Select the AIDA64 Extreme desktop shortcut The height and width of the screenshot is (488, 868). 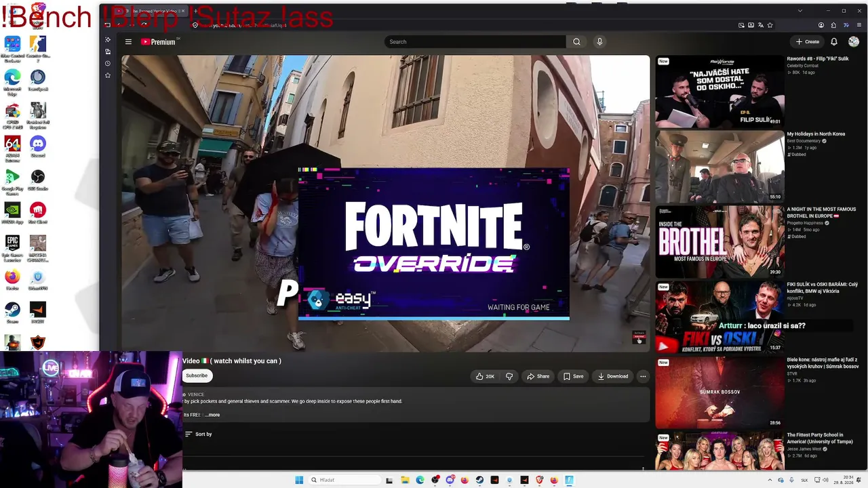click(12, 149)
